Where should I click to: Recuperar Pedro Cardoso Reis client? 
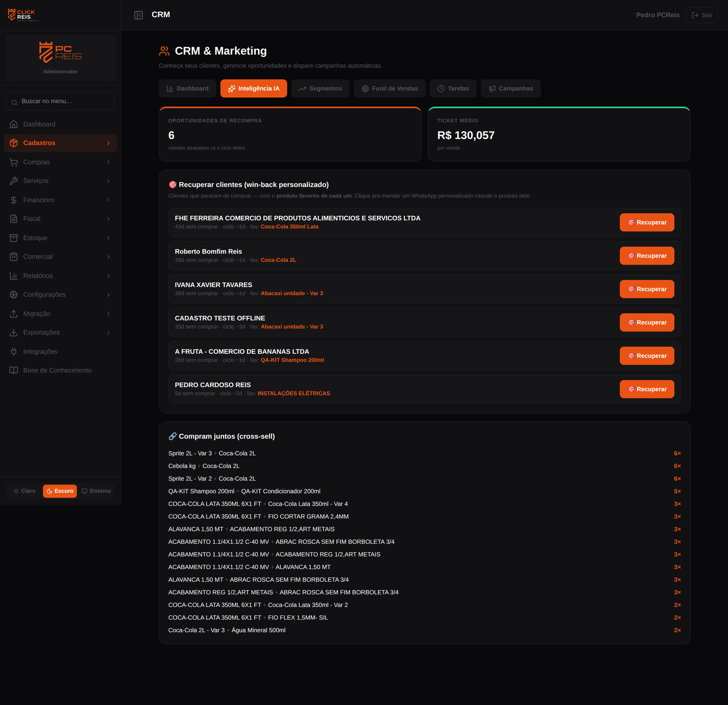coord(647,389)
